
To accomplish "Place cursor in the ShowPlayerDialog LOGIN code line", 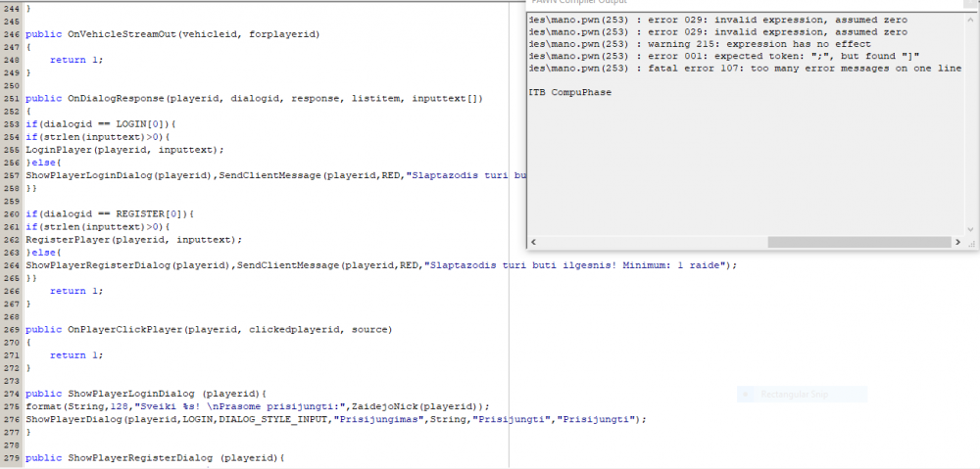I will pos(336,419).
